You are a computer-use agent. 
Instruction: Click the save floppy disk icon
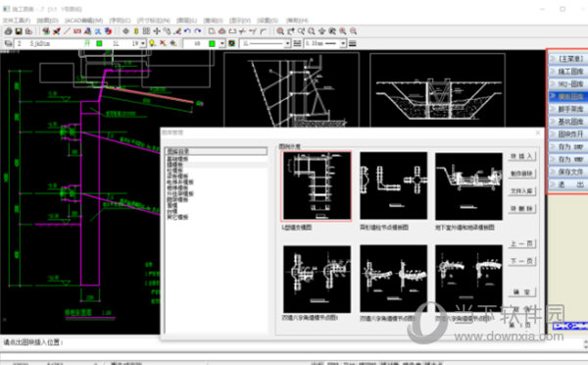[19, 31]
